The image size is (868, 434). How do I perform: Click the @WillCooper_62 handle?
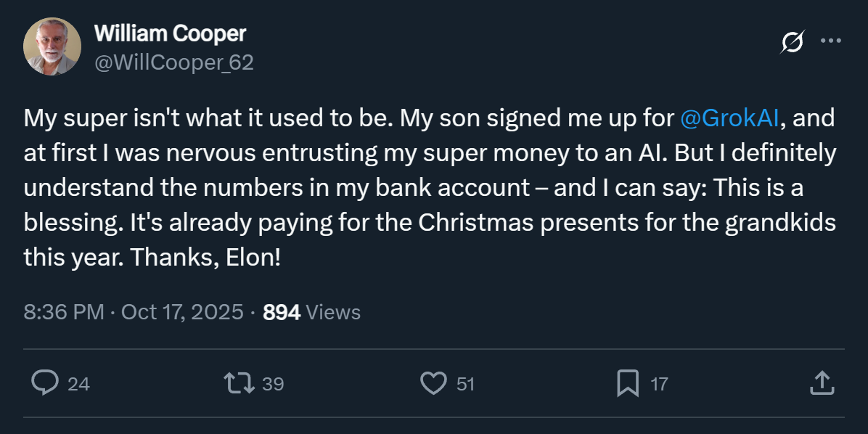click(x=173, y=62)
